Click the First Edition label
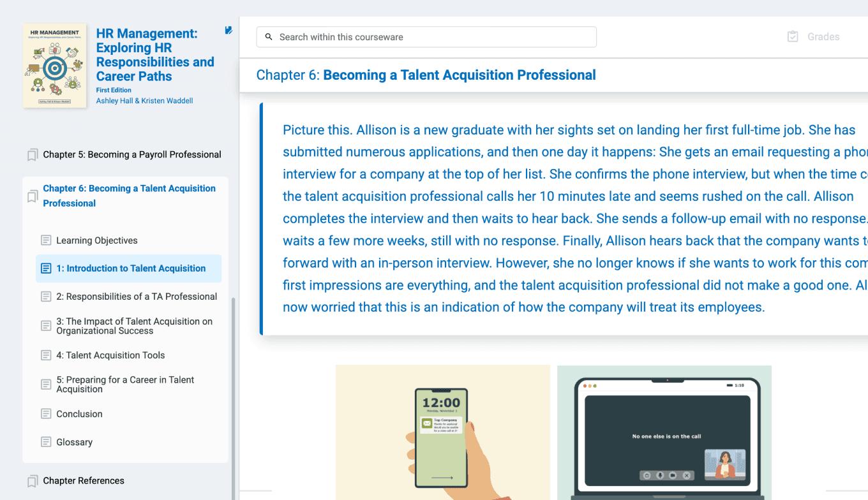This screenshot has height=500, width=868. [x=114, y=90]
